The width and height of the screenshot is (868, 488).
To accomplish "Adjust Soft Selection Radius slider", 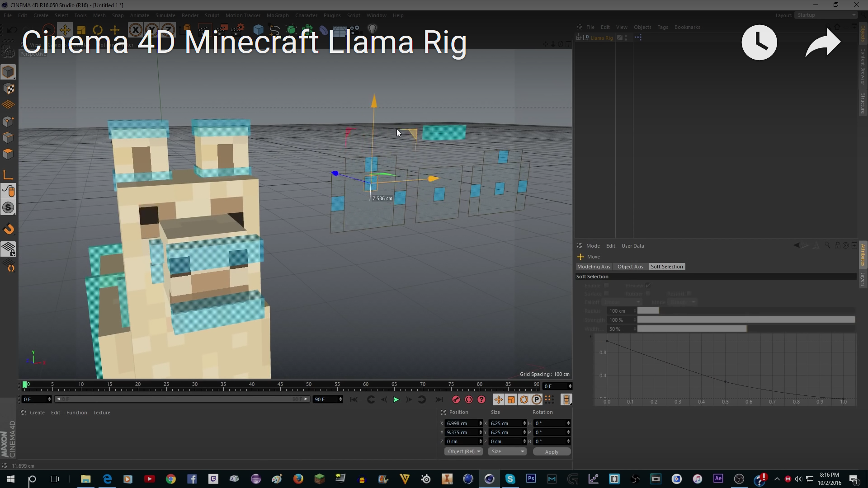I will [746, 311].
